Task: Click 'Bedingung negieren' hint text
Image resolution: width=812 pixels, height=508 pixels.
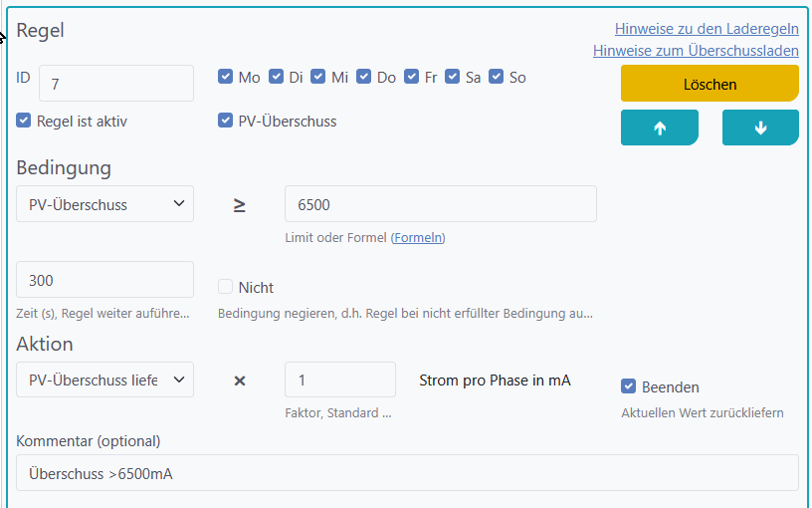Action: tap(405, 314)
